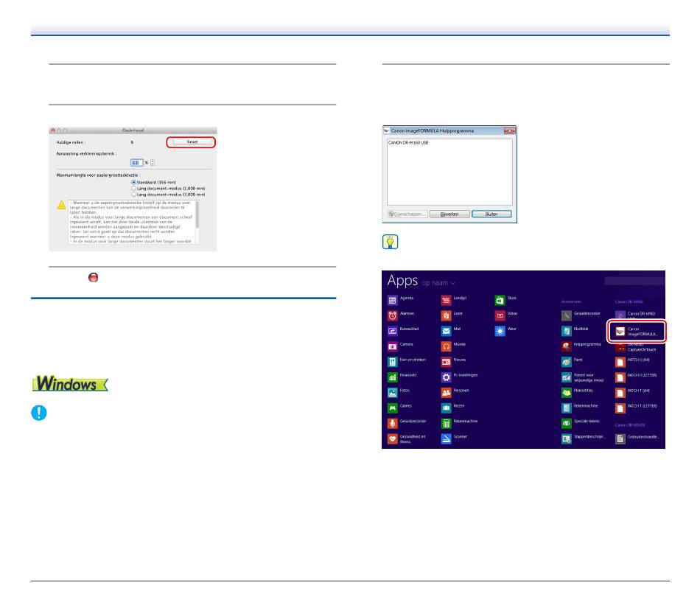Image resolution: width=700 pixels, height=594 pixels.
Task: Open the Eten en drinken app
Action: [x=407, y=361]
